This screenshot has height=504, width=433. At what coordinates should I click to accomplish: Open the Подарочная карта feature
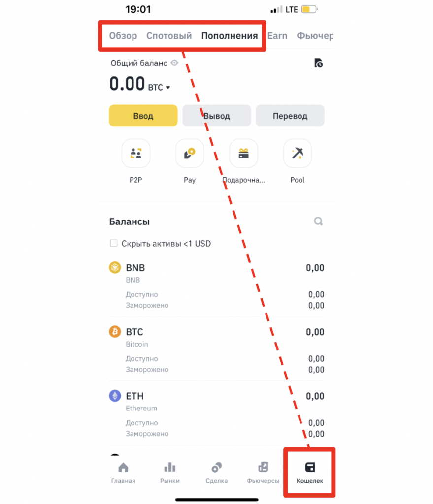pyautogui.click(x=243, y=154)
